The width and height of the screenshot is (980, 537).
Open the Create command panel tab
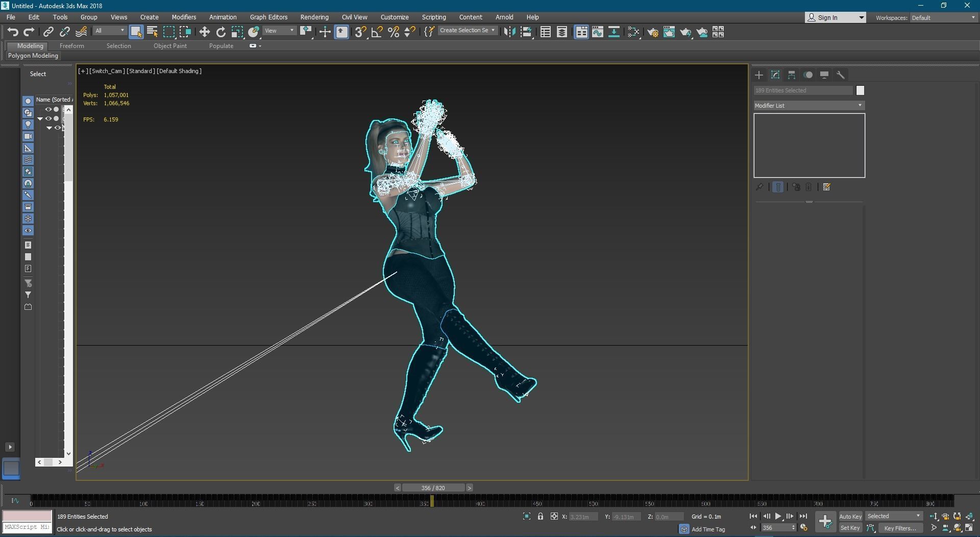coord(759,75)
